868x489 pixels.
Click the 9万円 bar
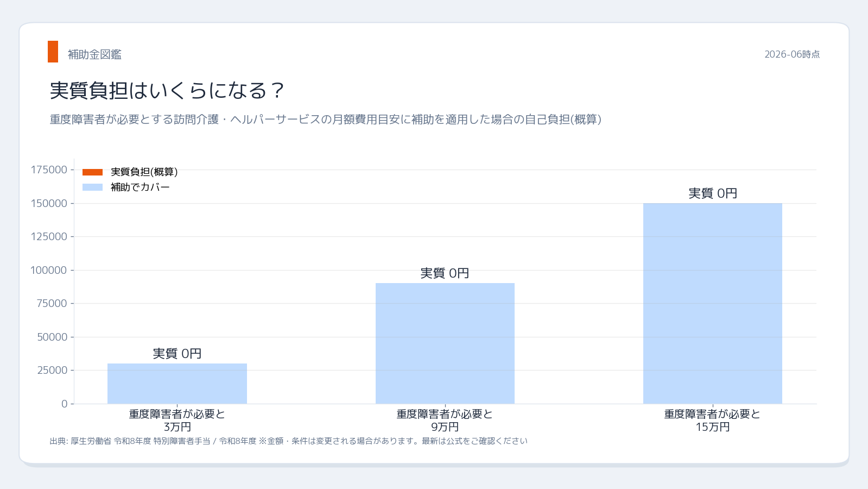tap(445, 343)
